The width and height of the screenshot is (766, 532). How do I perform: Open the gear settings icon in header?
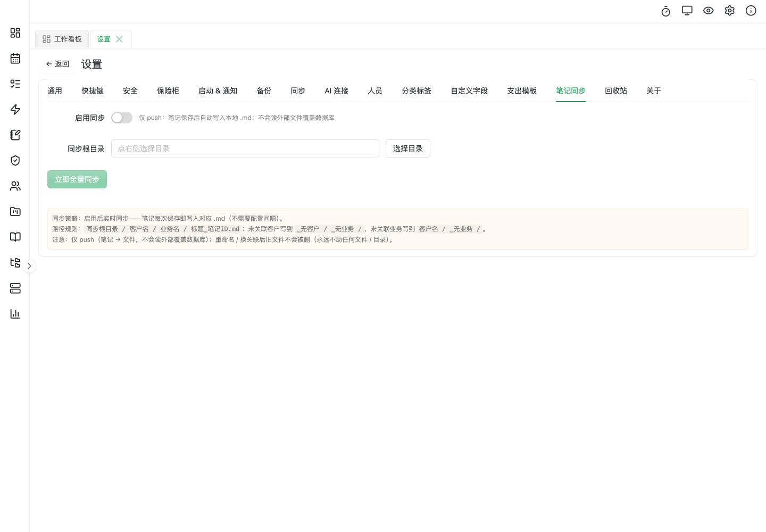730,11
